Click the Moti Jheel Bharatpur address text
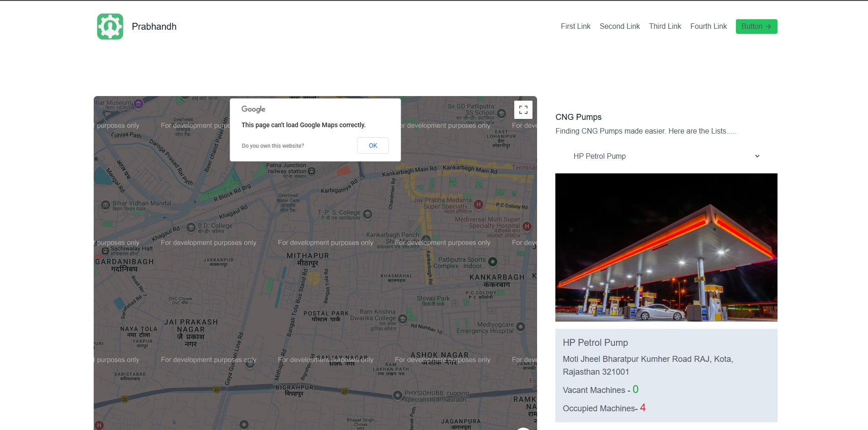Image resolution: width=868 pixels, height=430 pixels. (x=648, y=365)
